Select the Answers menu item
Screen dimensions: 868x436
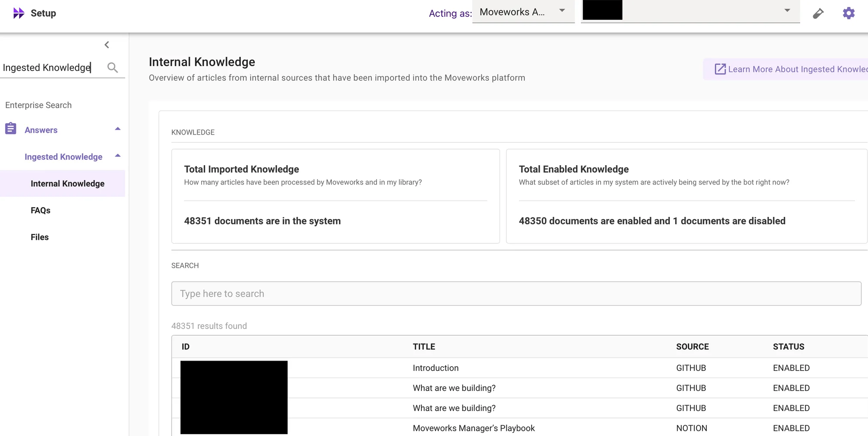41,130
